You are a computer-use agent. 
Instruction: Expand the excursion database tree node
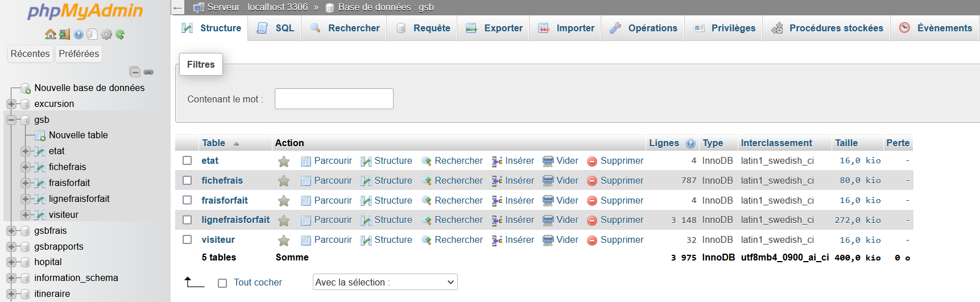tap(11, 104)
